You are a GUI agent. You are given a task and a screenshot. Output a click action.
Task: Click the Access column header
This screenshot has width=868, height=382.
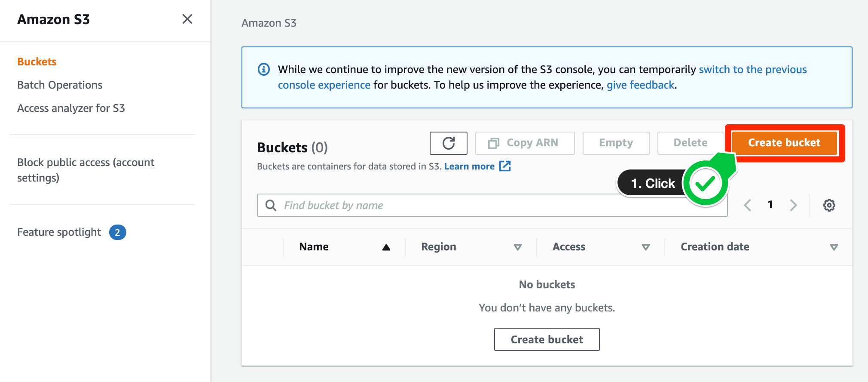click(x=568, y=247)
